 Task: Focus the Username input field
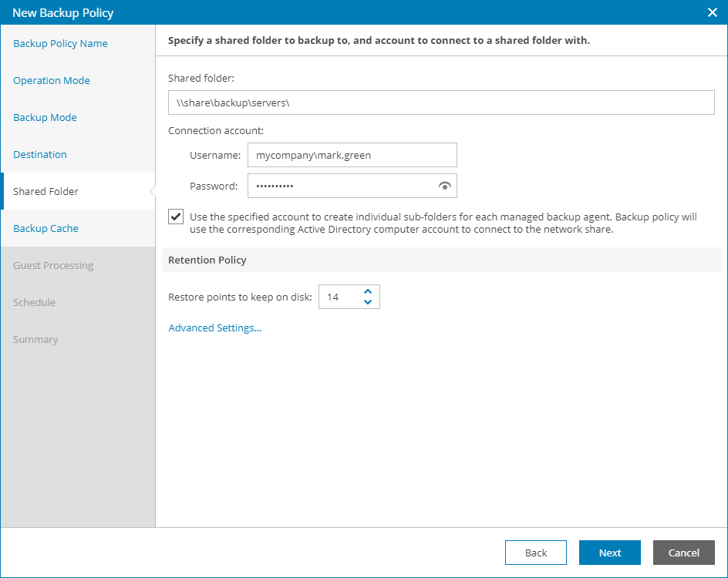click(352, 155)
